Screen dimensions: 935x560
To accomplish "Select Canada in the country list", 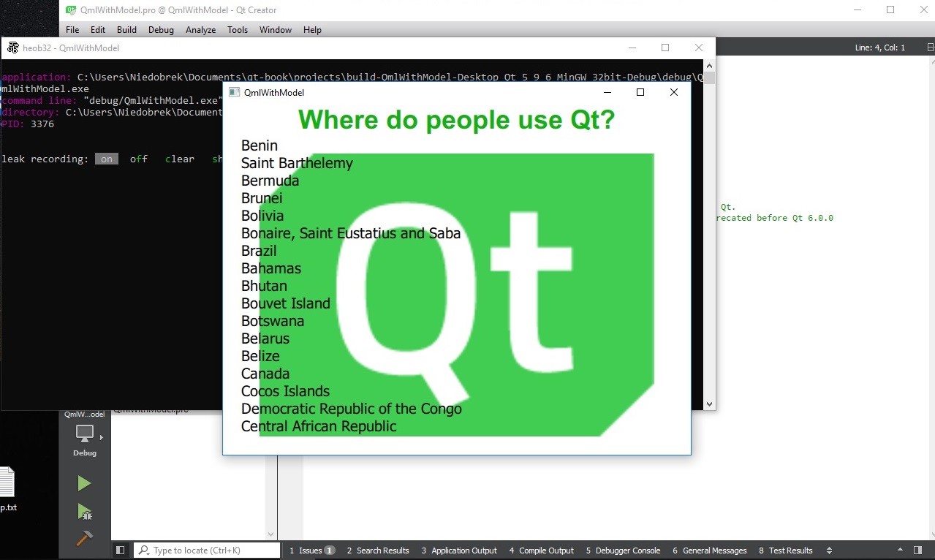I will point(265,374).
